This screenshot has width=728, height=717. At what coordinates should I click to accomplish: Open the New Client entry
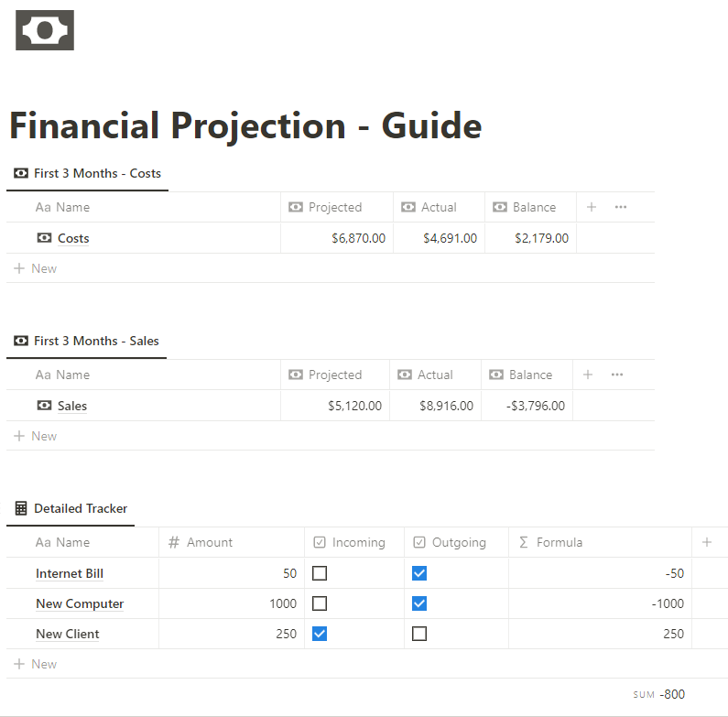(68, 634)
